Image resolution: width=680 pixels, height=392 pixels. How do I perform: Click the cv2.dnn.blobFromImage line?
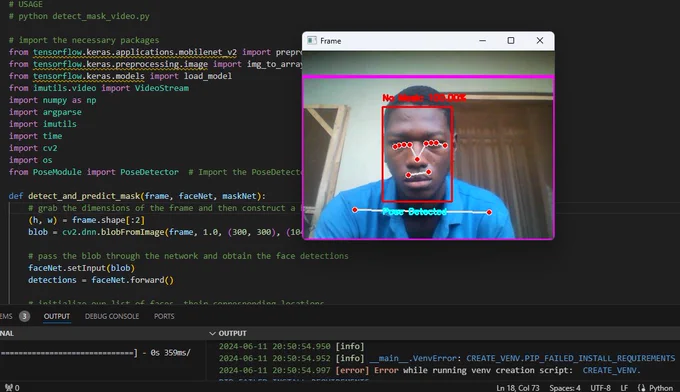165,232
